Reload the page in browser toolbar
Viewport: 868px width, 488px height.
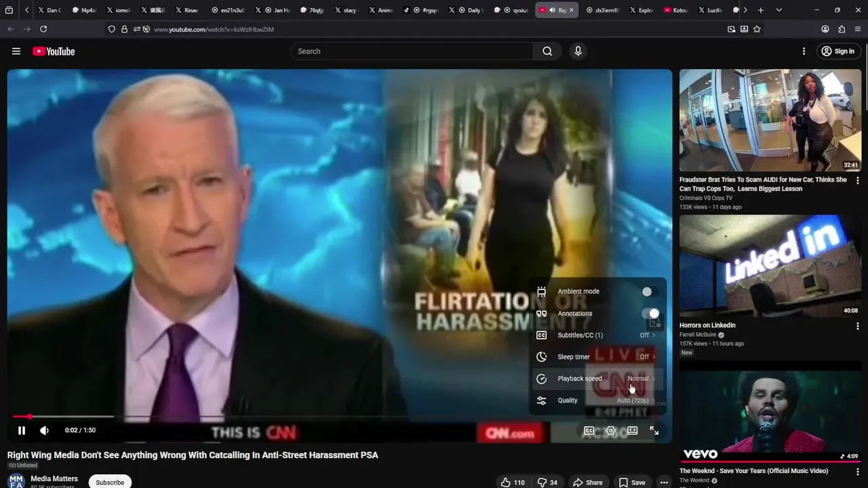point(43,29)
